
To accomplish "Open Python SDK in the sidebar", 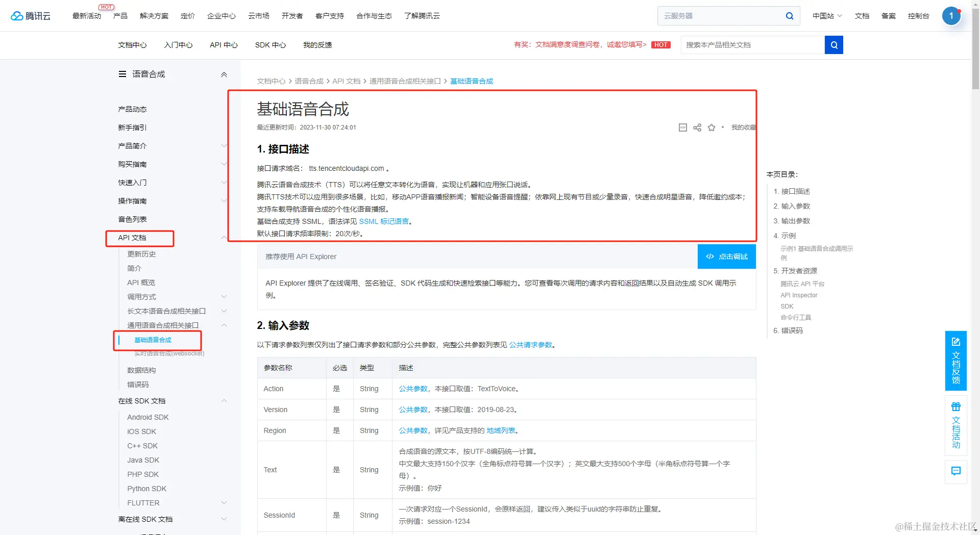I will [x=146, y=489].
